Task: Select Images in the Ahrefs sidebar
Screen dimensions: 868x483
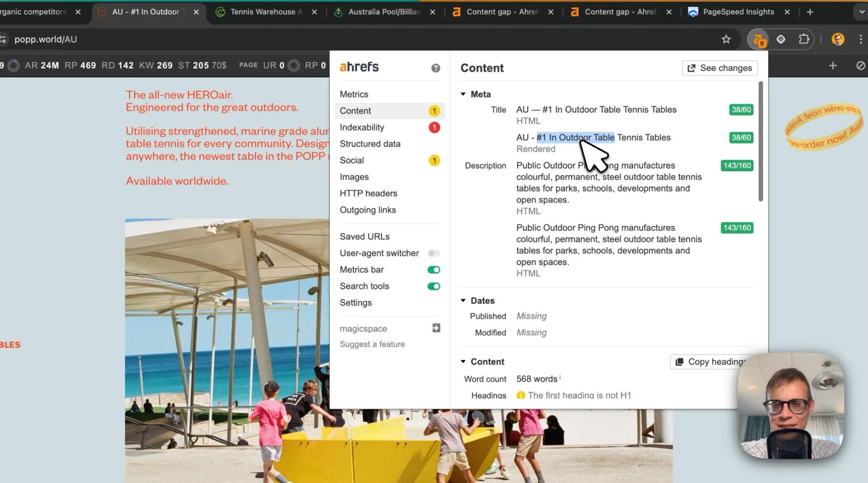Action: pyautogui.click(x=354, y=177)
